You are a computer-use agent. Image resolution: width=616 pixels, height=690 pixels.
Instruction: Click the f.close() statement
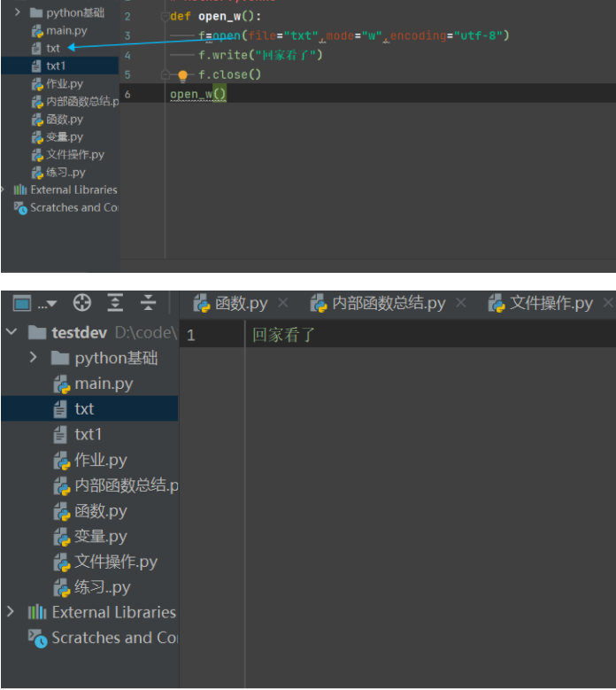point(229,74)
